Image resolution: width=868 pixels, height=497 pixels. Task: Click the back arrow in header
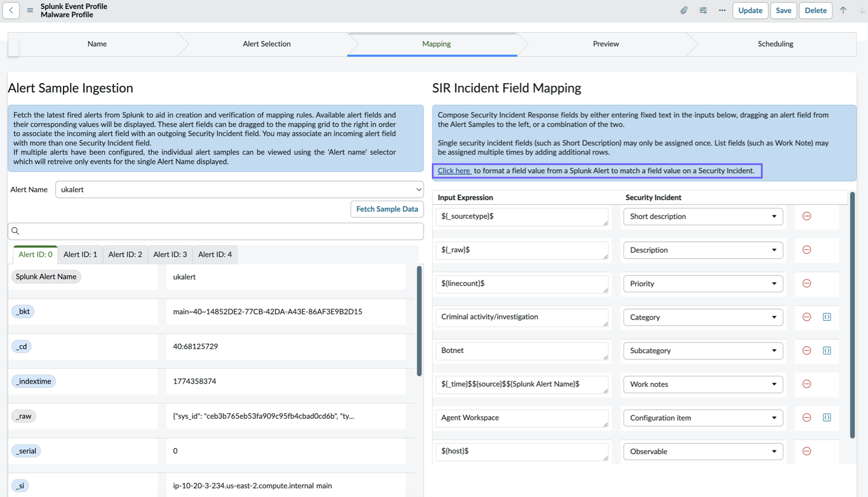coord(11,10)
